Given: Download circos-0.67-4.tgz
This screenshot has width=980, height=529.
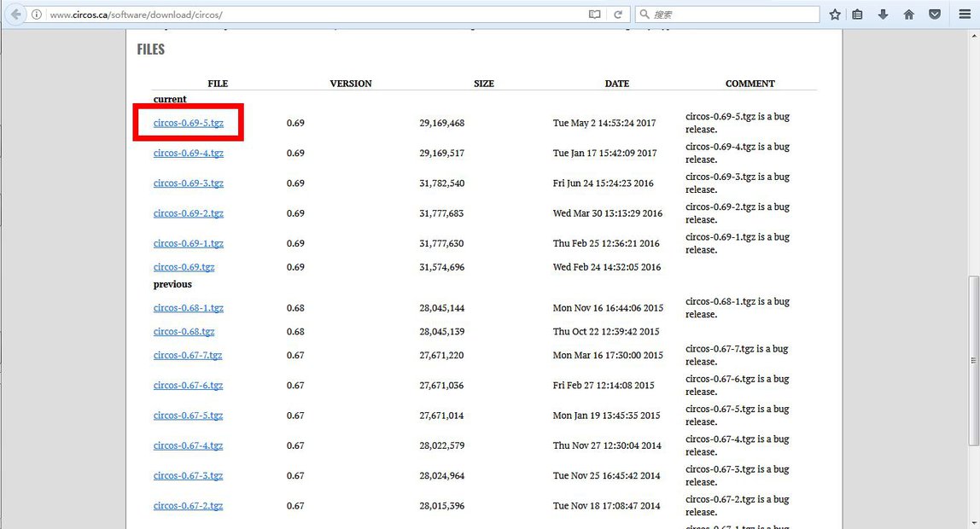Looking at the screenshot, I should coord(188,445).
